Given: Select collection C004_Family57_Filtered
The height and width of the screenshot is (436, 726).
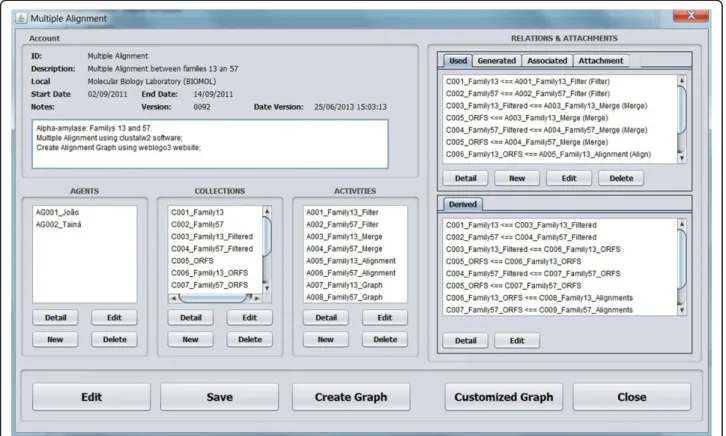Looking at the screenshot, I should pos(212,249).
